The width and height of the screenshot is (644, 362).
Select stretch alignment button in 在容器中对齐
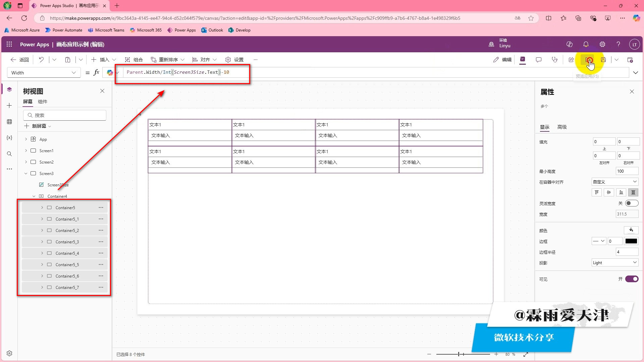click(633, 192)
